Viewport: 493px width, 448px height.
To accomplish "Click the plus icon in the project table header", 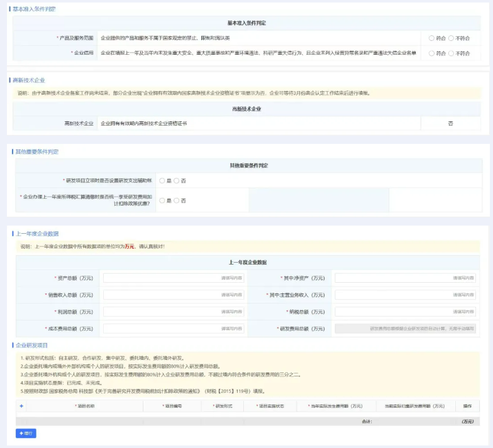I will 21,406.
